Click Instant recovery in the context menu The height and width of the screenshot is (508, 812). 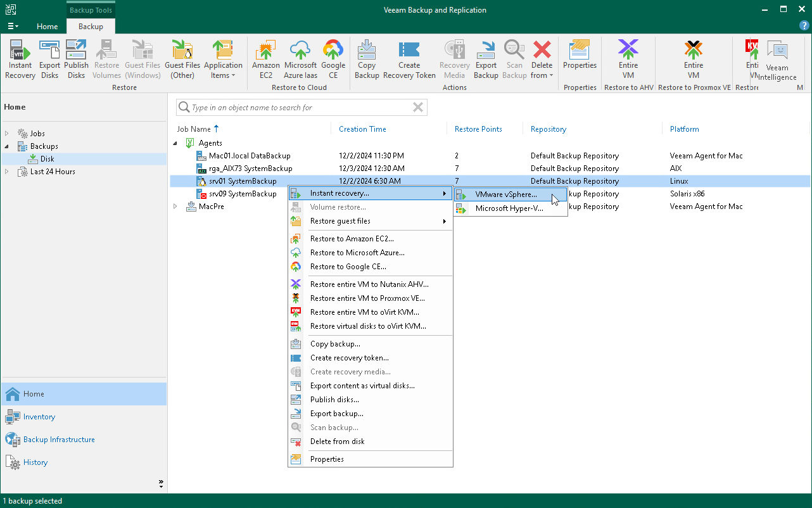[371, 193]
